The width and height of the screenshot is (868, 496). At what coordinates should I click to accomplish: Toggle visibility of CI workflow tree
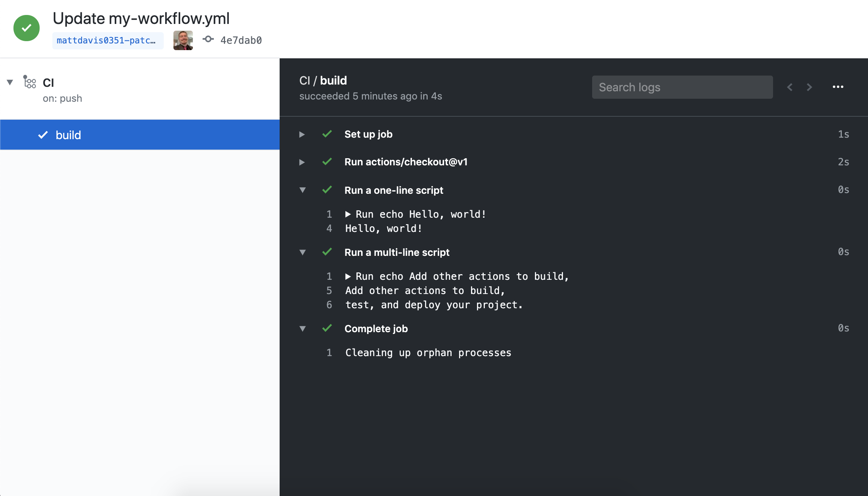(x=11, y=82)
